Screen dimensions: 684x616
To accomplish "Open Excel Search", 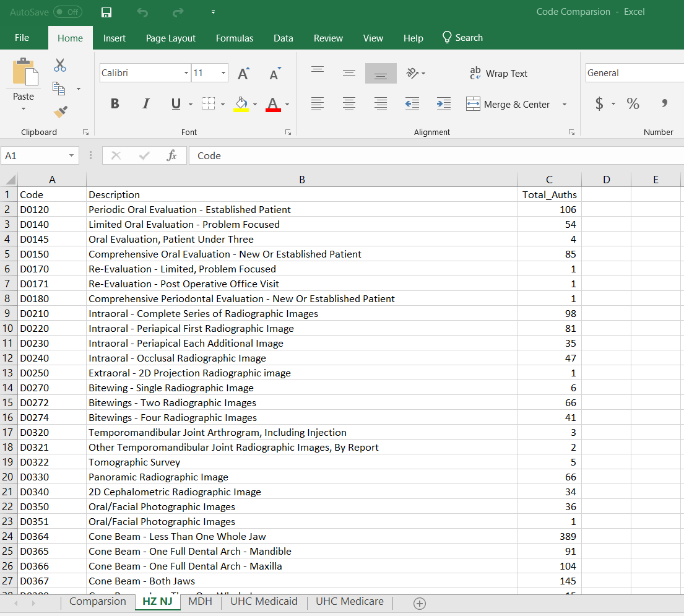I will tap(462, 37).
